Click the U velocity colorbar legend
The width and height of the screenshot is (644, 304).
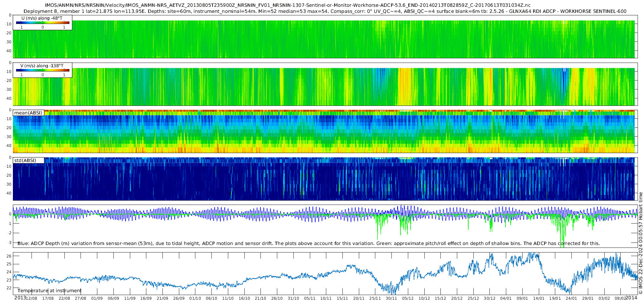(43, 23)
